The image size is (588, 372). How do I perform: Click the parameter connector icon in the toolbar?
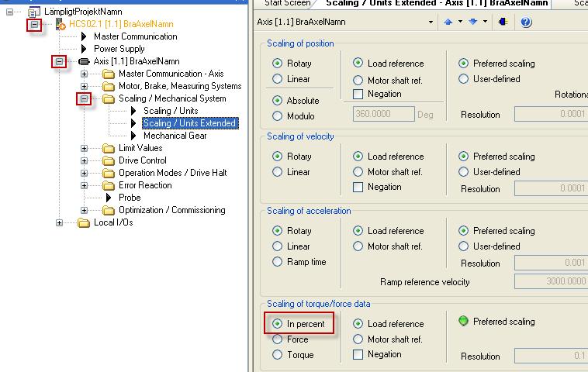tap(503, 22)
